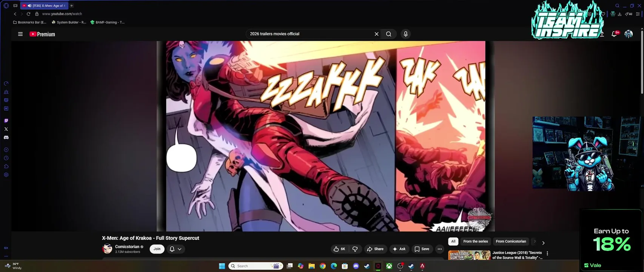Open BAMF-Gaming bookmark
This screenshot has height=272, width=644.
[107, 22]
